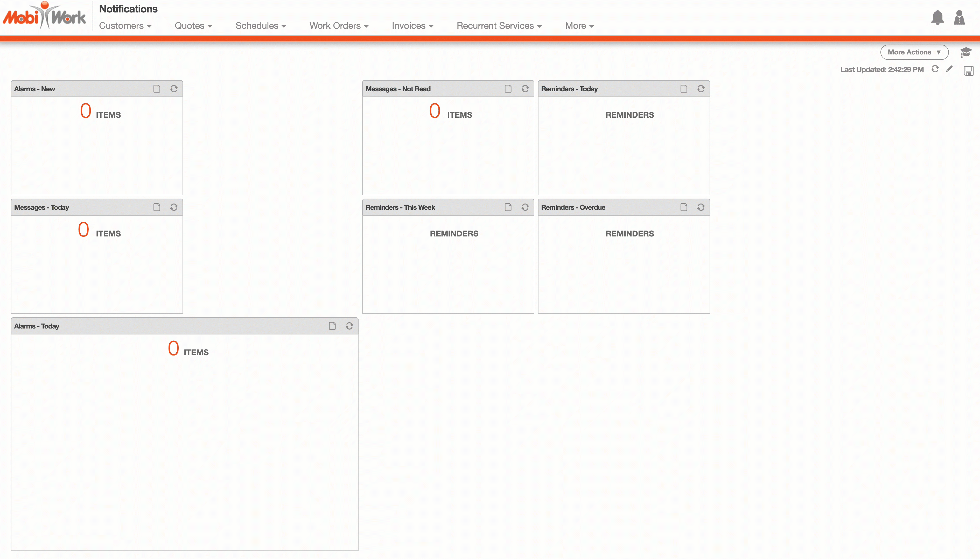Select the Schedules menu item
This screenshot has width=980, height=559.
[x=261, y=26]
